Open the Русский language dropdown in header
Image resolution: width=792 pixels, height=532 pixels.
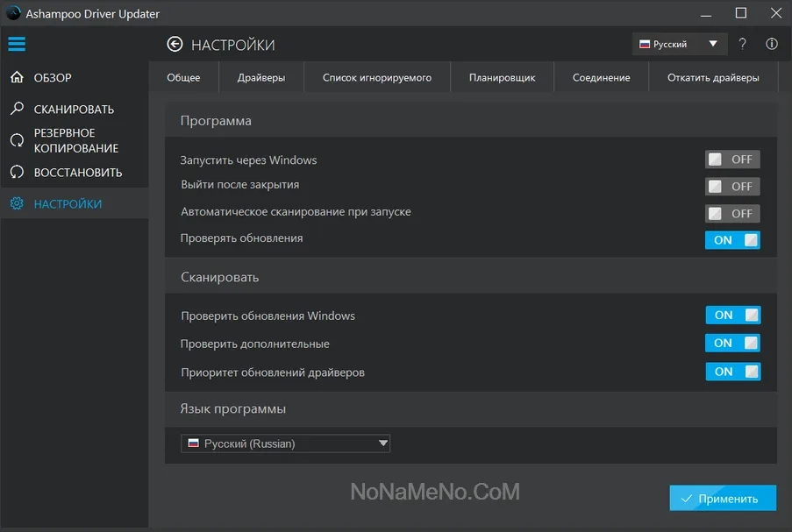point(678,44)
